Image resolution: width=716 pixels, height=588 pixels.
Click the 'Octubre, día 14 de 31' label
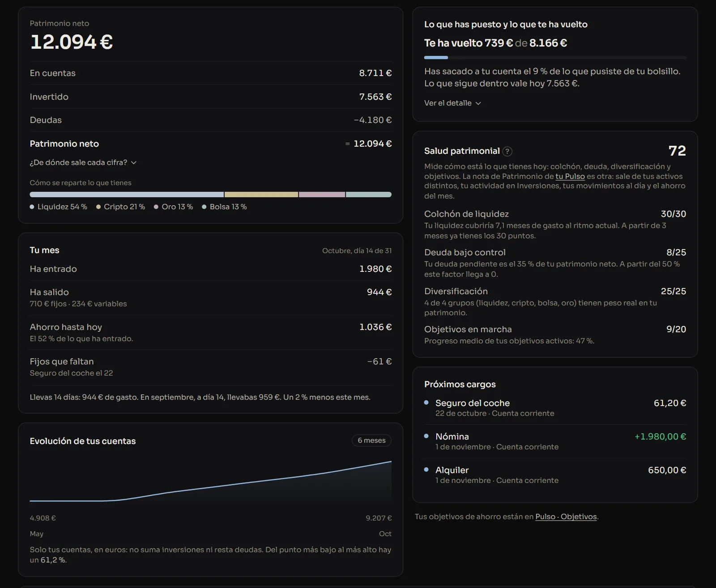tap(357, 250)
